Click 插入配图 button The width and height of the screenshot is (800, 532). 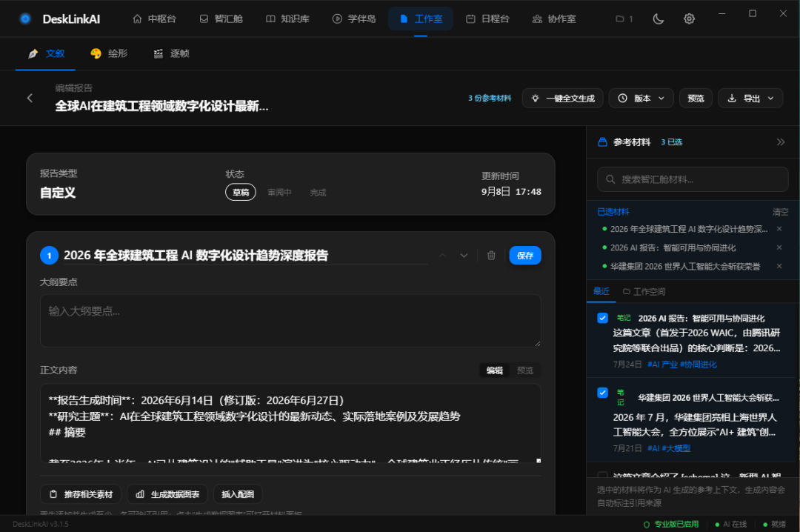click(x=238, y=494)
